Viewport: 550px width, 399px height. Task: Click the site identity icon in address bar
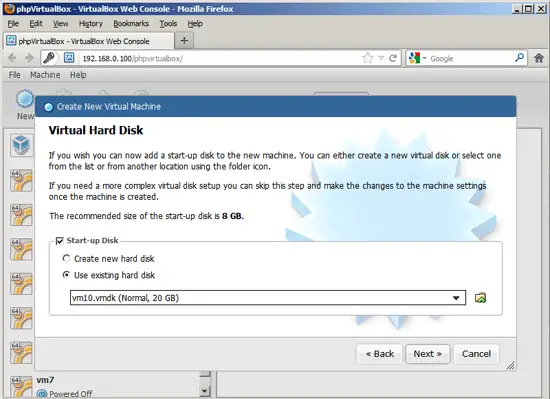click(x=69, y=58)
